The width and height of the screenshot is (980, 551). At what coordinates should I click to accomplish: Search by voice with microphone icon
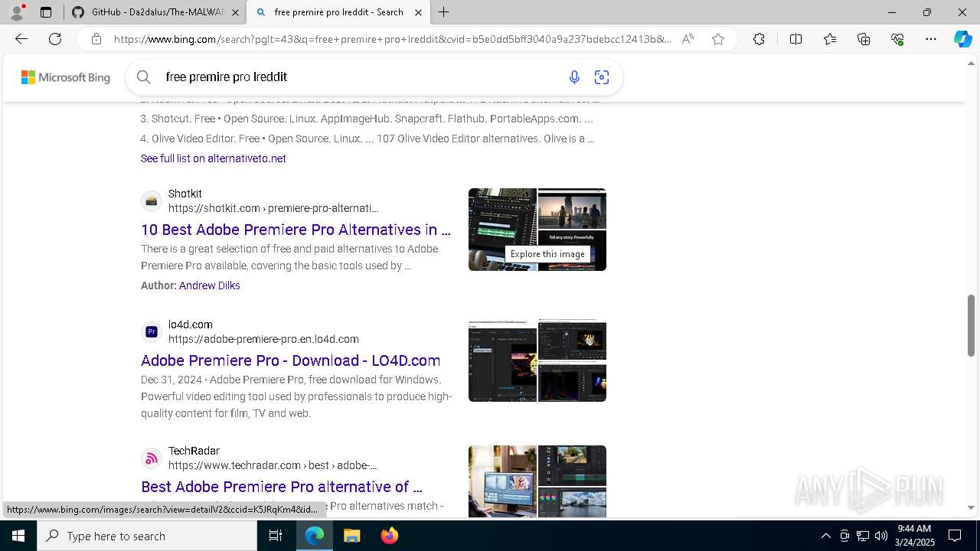(x=574, y=77)
